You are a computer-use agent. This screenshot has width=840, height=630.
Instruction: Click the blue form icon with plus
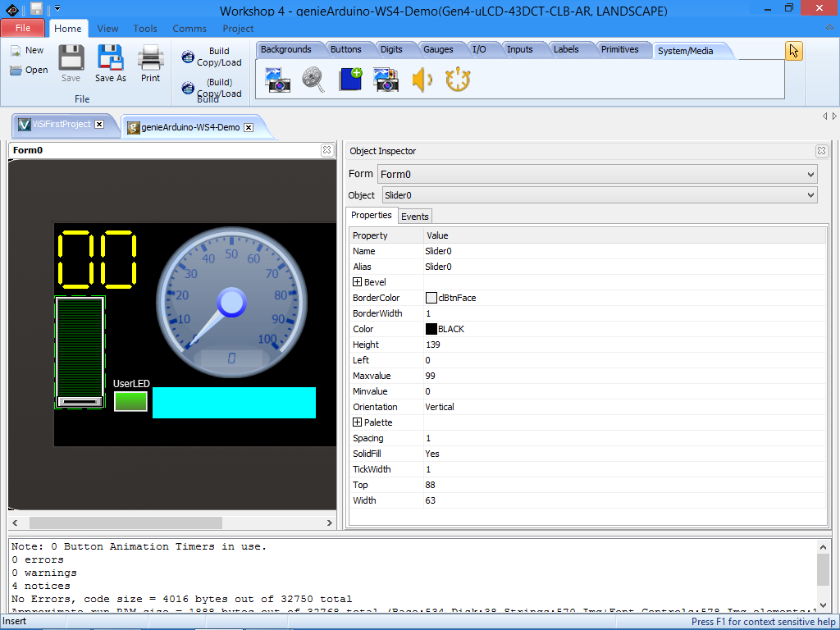[350, 80]
